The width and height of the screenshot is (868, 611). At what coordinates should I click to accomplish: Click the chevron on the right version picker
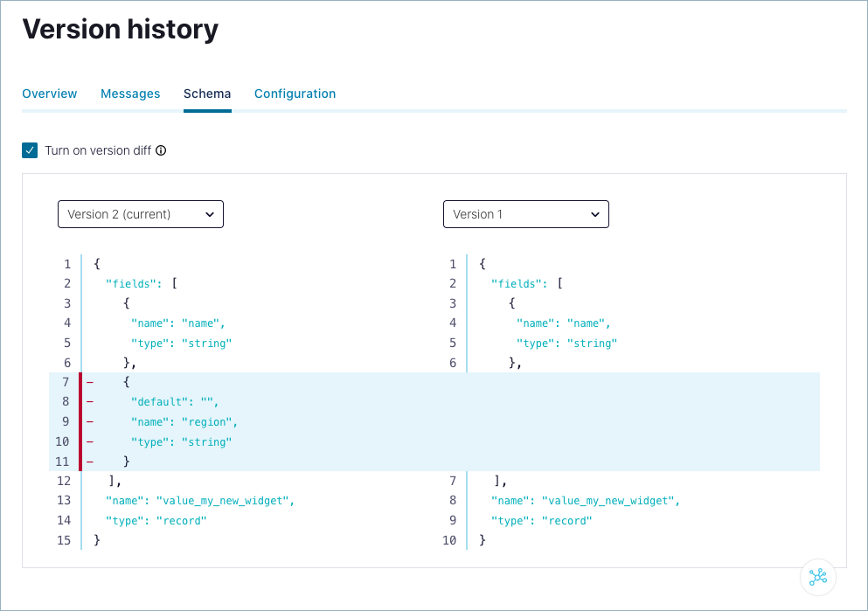tap(595, 214)
